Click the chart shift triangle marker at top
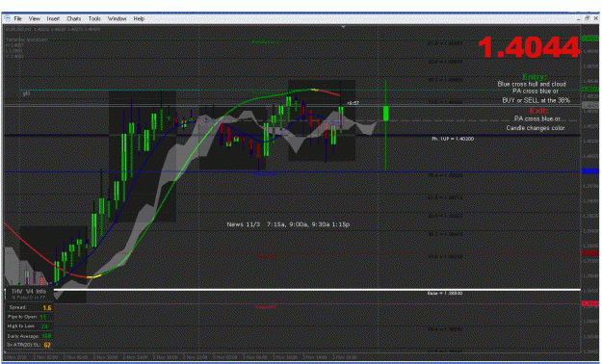The width and height of the screenshot is (602, 364). (343, 27)
